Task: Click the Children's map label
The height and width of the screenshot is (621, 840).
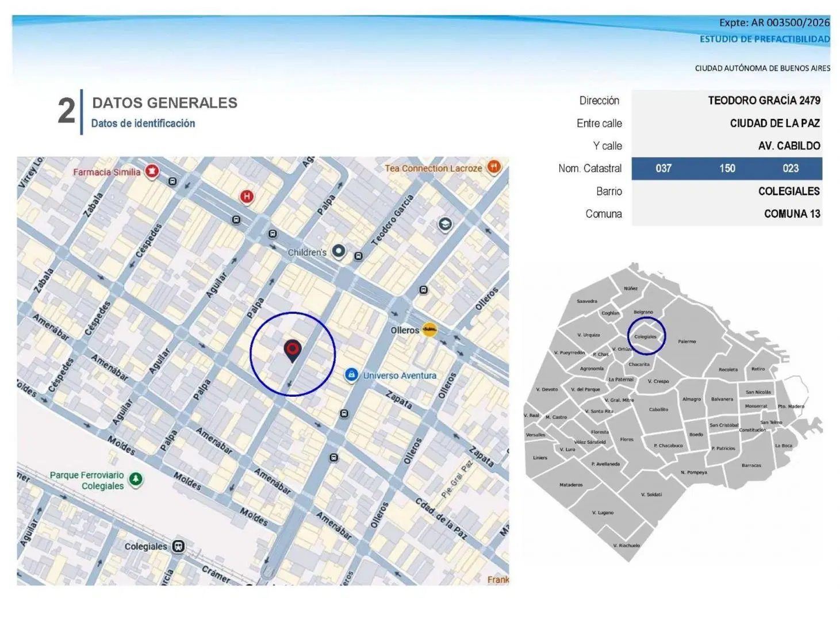Action: click(x=307, y=252)
